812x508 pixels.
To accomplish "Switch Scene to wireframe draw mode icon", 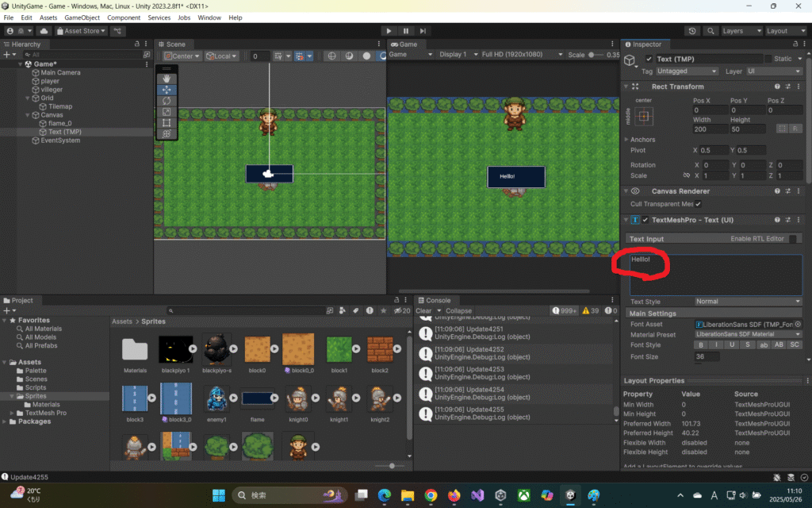I will click(x=332, y=56).
